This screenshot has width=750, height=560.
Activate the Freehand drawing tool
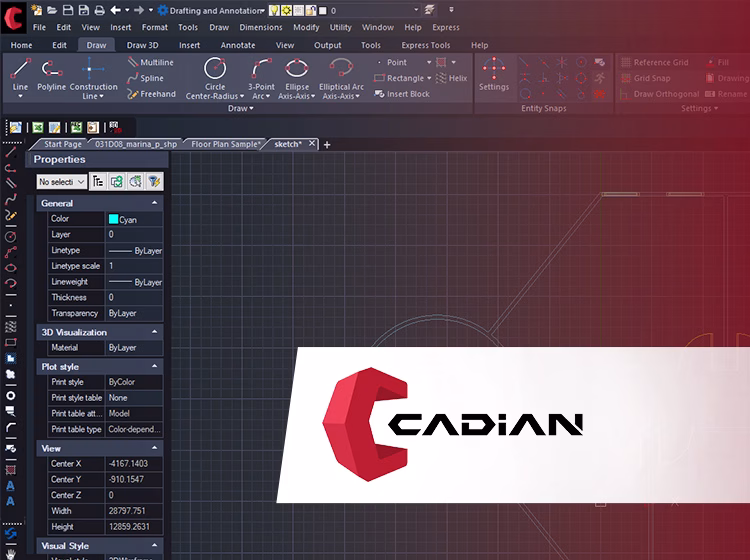[x=156, y=94]
